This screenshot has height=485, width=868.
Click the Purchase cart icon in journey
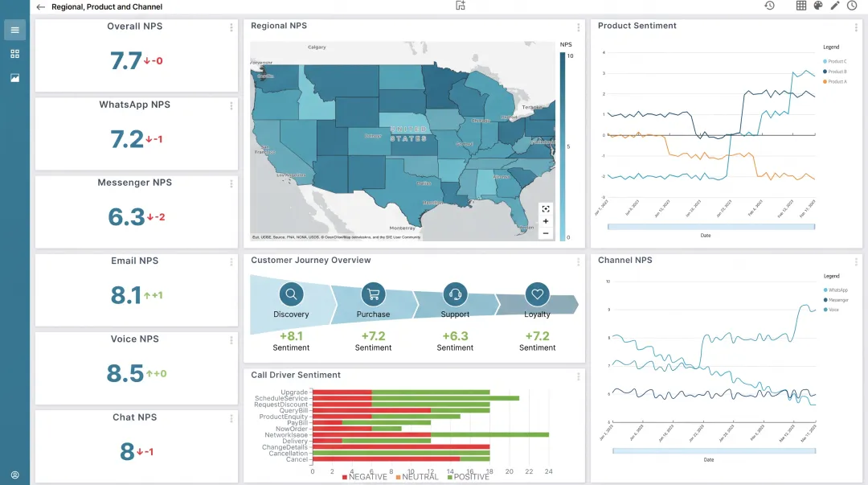(373, 294)
